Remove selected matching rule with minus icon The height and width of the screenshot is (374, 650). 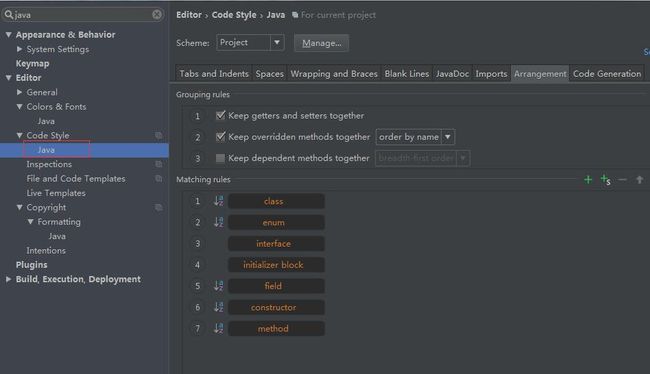[623, 180]
